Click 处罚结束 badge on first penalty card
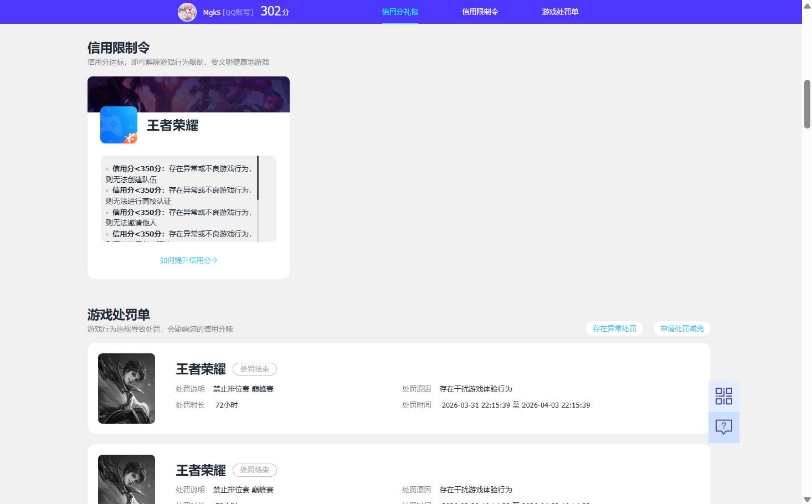The image size is (812, 504). 255,369
